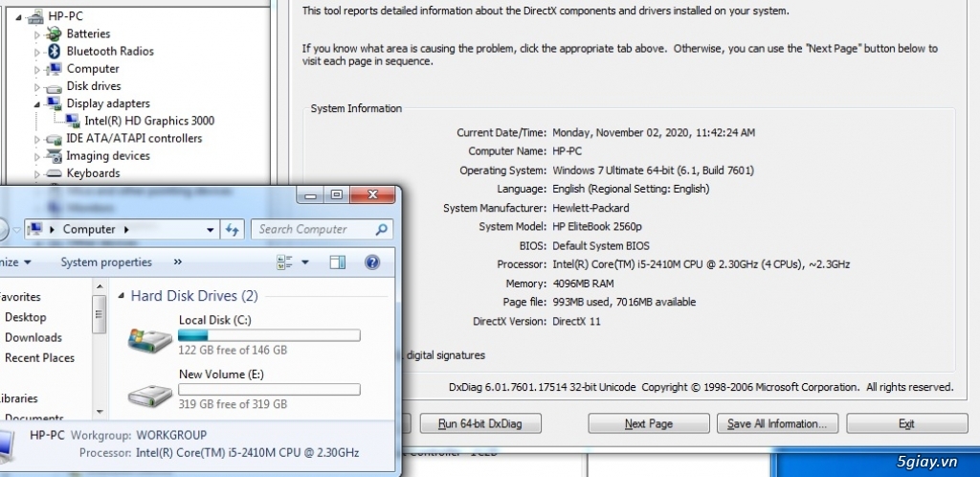This screenshot has width=980, height=477.
Task: Click the navigation pane scrollbar down arrow
Action: (100, 412)
